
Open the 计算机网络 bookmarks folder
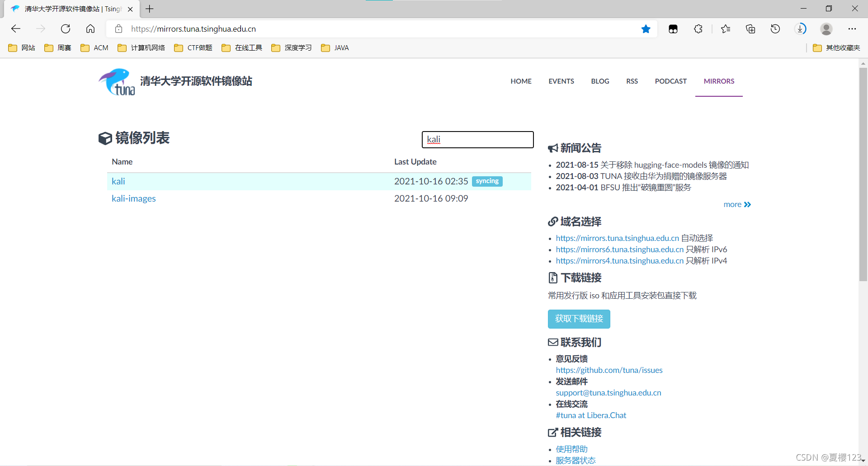click(141, 48)
